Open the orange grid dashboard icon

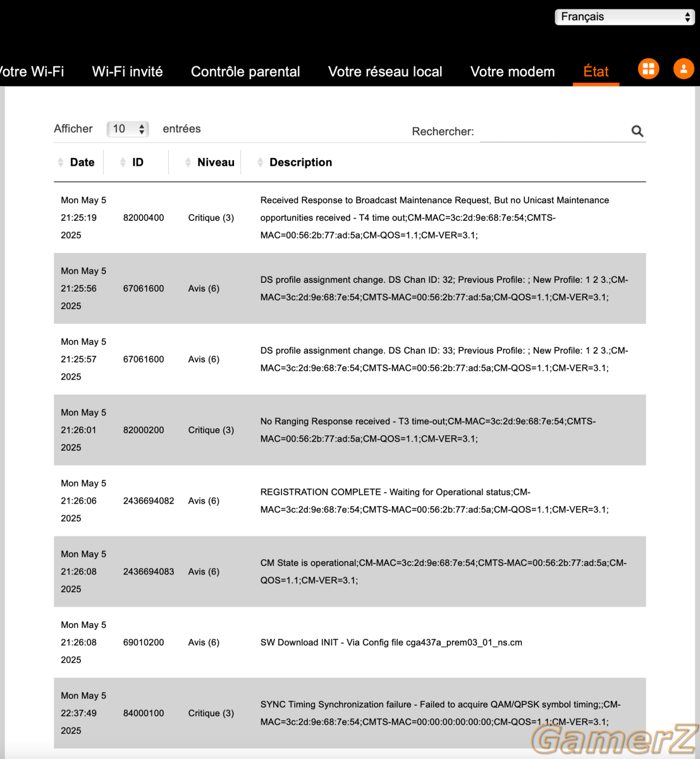[x=648, y=69]
